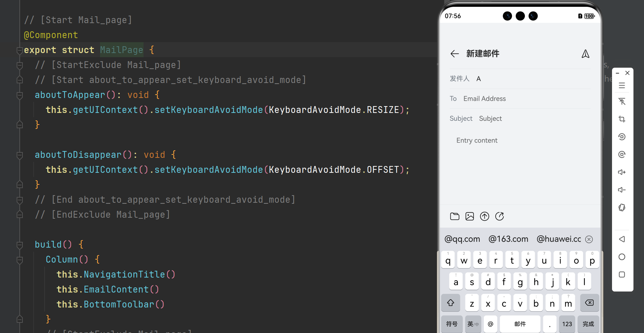Image resolution: width=644 pixels, height=333 pixels.
Task: Tap the send mail icon
Action: [x=585, y=54]
